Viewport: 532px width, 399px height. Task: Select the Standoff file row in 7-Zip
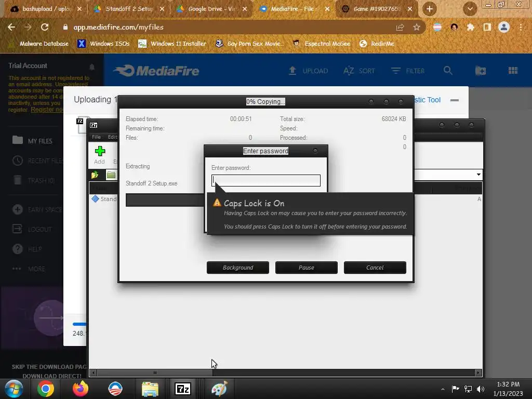104,199
